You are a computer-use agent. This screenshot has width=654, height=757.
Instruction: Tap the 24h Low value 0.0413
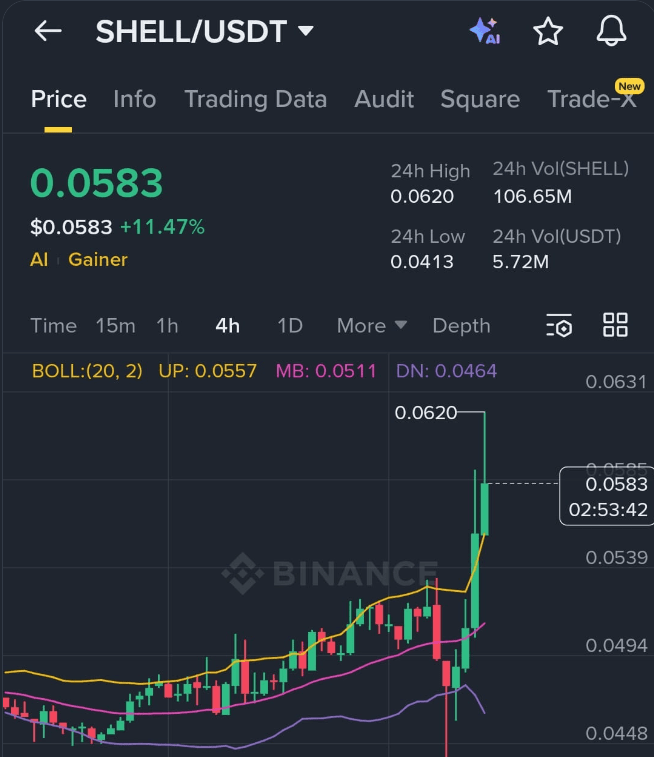(422, 262)
